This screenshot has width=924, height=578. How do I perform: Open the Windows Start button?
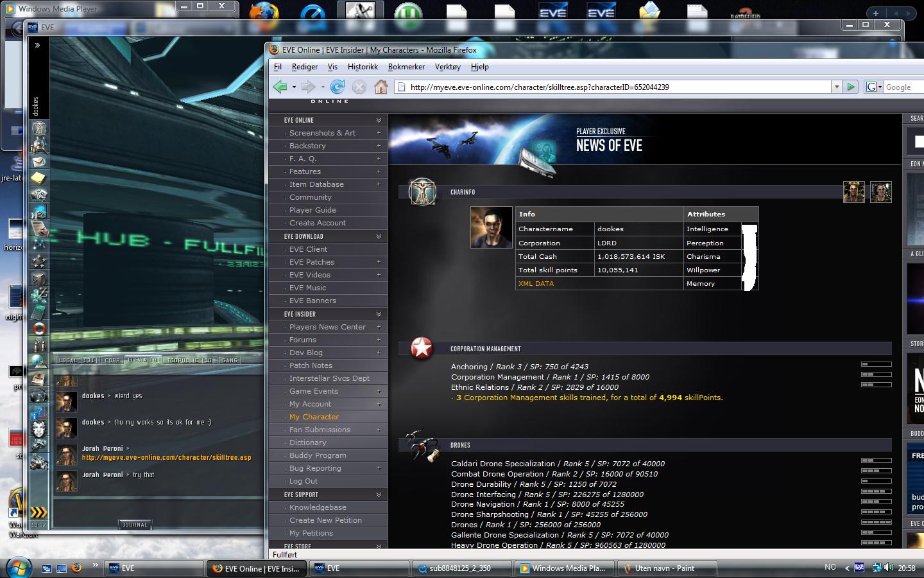pos(18,568)
